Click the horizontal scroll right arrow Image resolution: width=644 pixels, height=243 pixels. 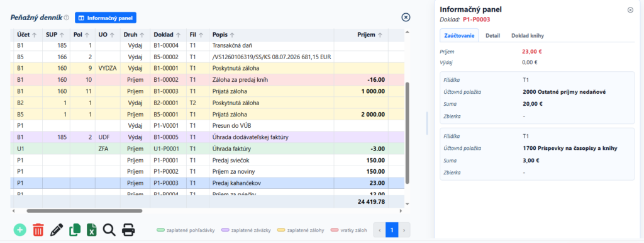pyautogui.click(x=401, y=211)
